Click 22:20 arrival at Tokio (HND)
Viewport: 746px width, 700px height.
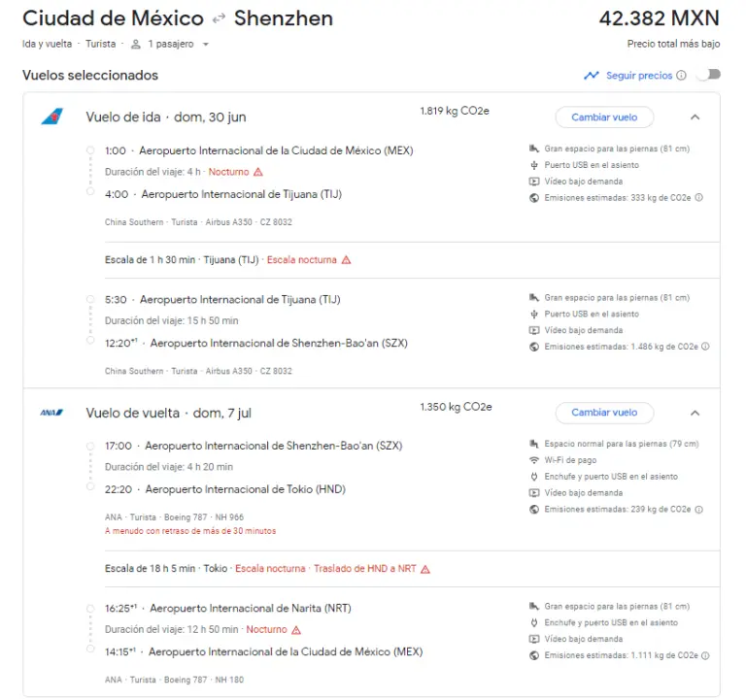click(x=225, y=489)
